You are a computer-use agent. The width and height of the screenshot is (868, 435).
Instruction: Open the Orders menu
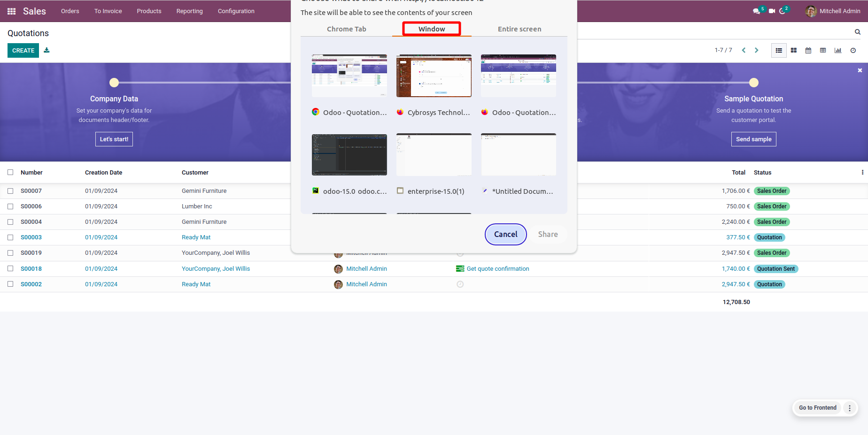[70, 11]
